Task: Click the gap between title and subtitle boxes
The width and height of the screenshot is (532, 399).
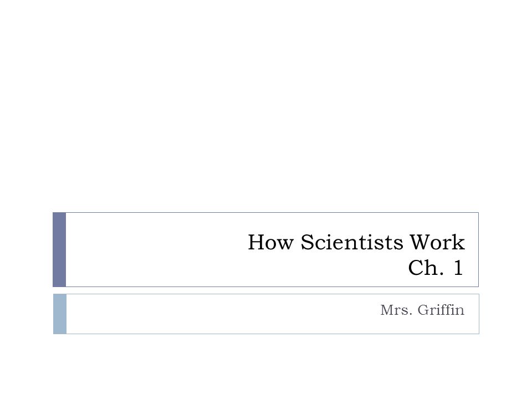Action: (x=266, y=290)
